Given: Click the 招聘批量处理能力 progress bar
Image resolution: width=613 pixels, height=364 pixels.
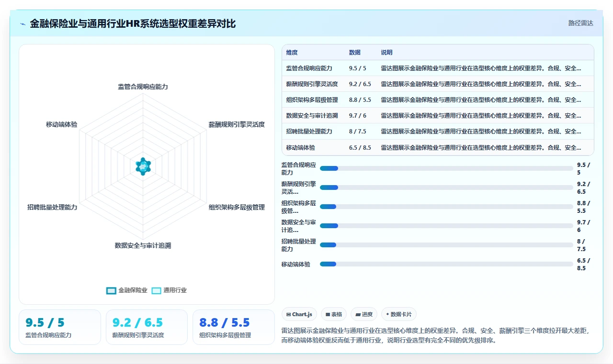Looking at the screenshot, I should point(446,245).
